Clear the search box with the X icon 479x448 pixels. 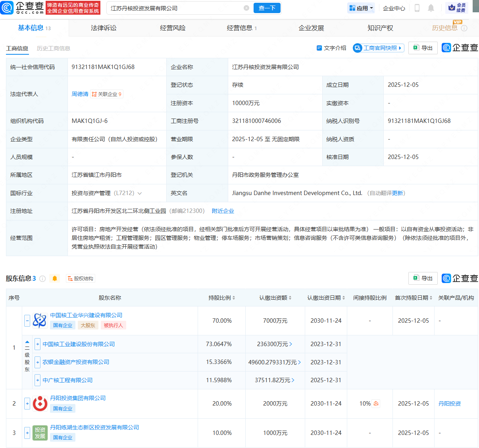pos(246,8)
